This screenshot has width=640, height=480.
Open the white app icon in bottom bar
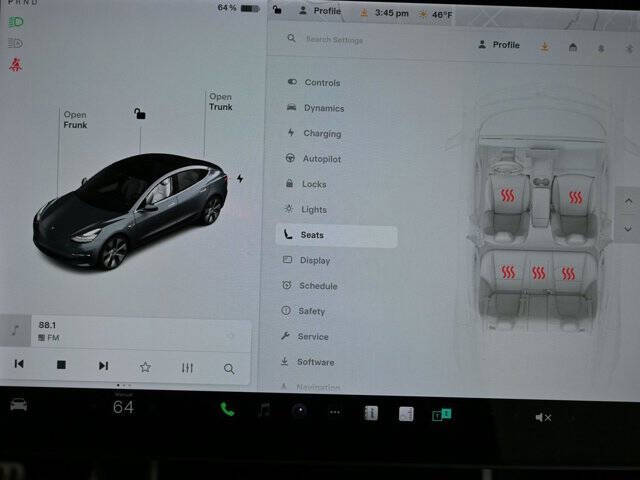pos(406,414)
